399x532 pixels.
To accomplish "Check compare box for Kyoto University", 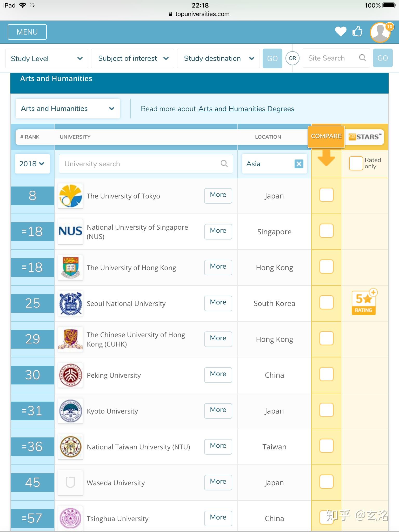I will (326, 410).
